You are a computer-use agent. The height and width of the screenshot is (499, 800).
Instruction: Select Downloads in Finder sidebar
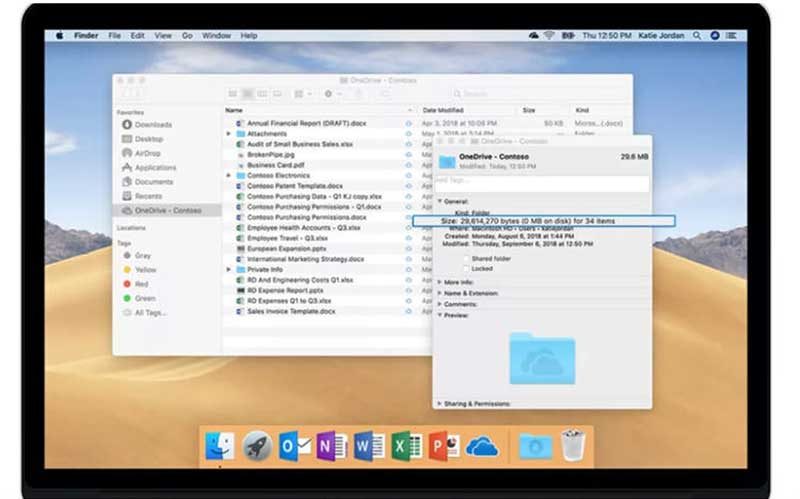(147, 124)
